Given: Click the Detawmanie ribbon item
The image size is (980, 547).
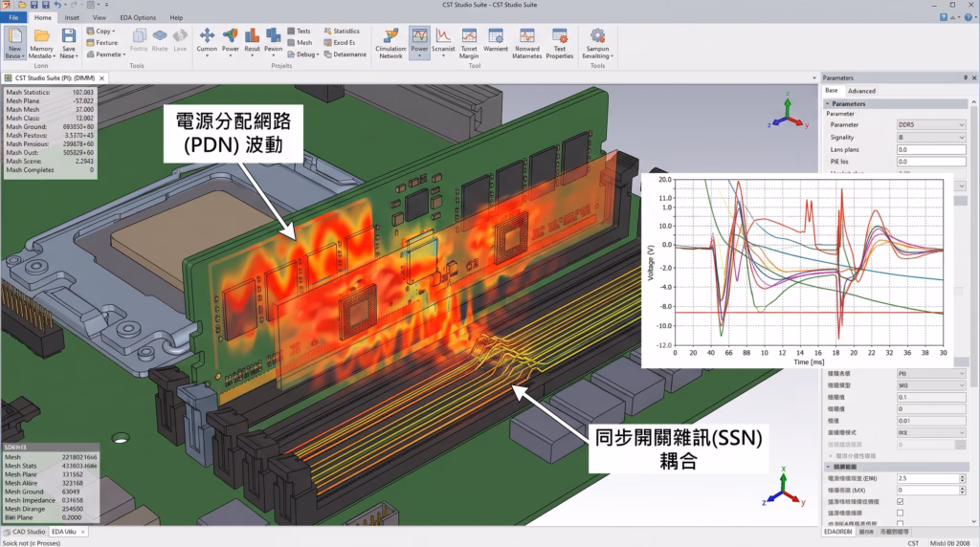Looking at the screenshot, I should coord(345,55).
